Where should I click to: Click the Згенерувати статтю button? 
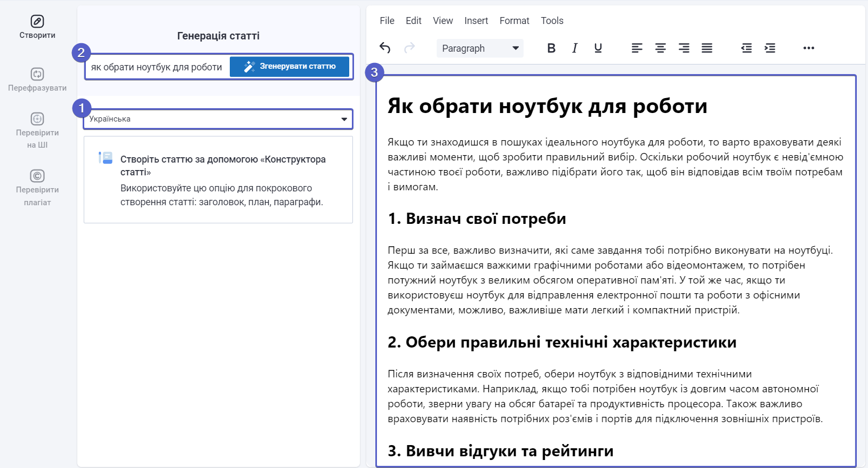290,67
